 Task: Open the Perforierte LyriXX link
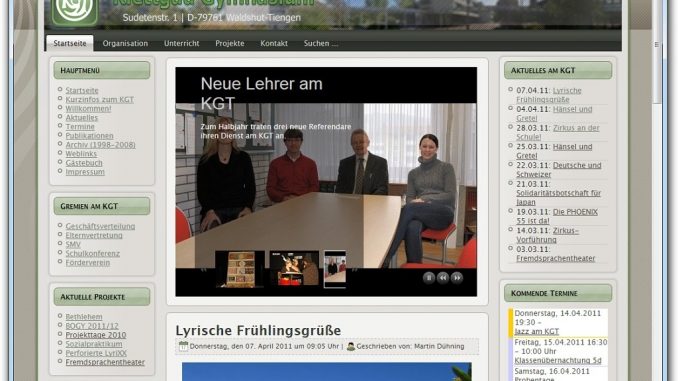pyautogui.click(x=96, y=353)
